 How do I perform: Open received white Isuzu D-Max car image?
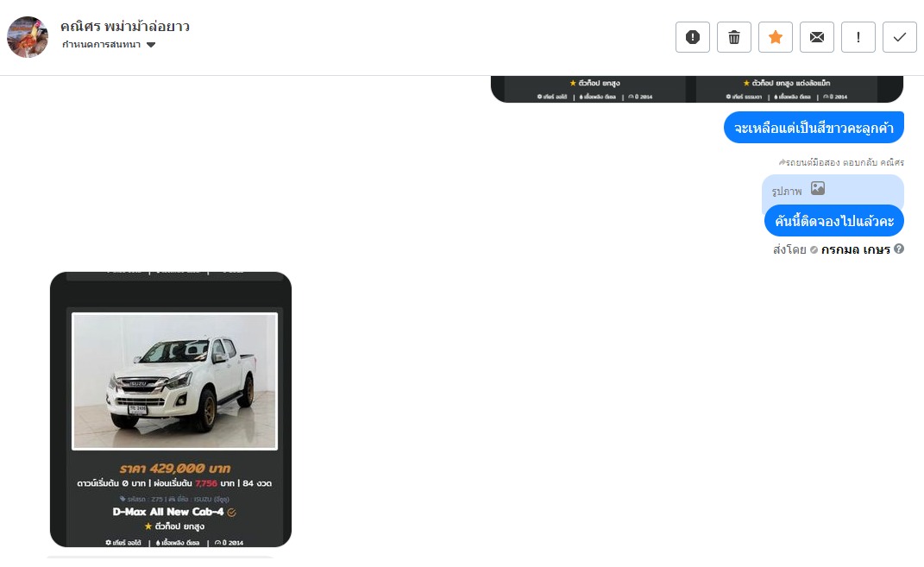coord(171,409)
